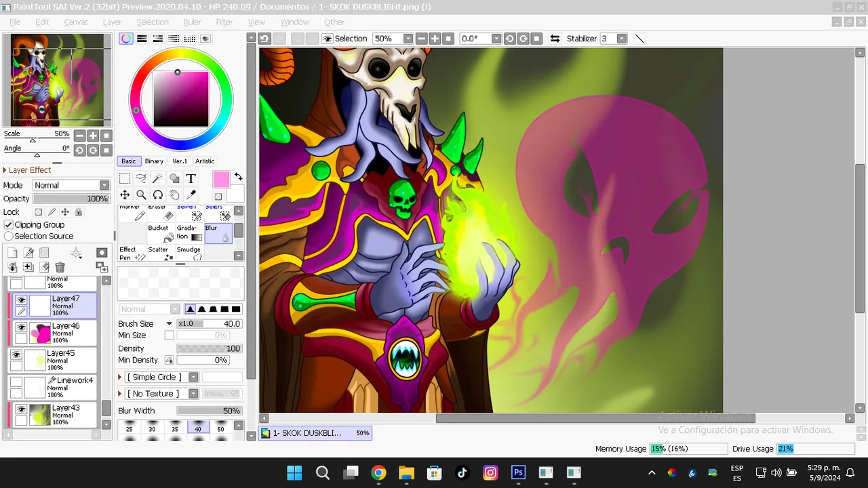Open the Layer menu
The height and width of the screenshot is (488, 868).
112,22
